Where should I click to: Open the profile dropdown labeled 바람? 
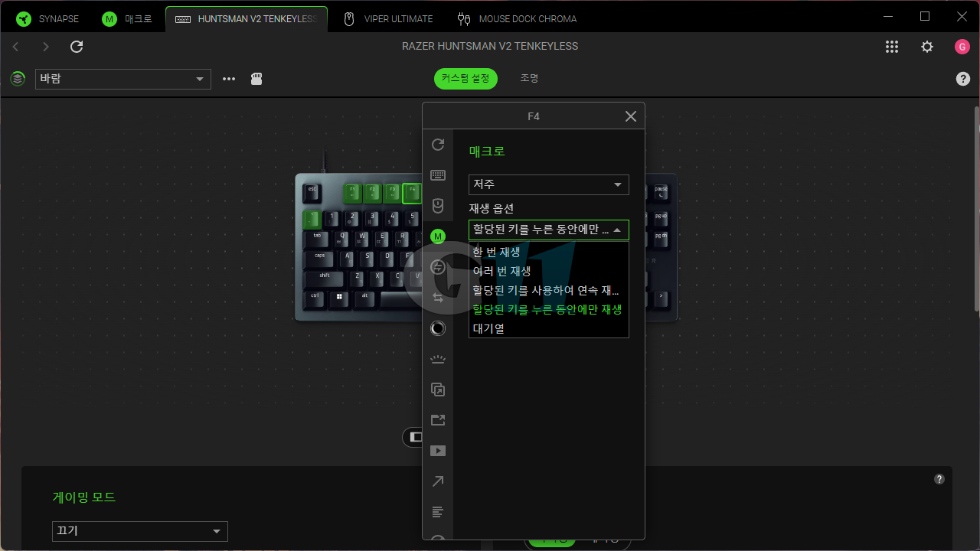(123, 79)
